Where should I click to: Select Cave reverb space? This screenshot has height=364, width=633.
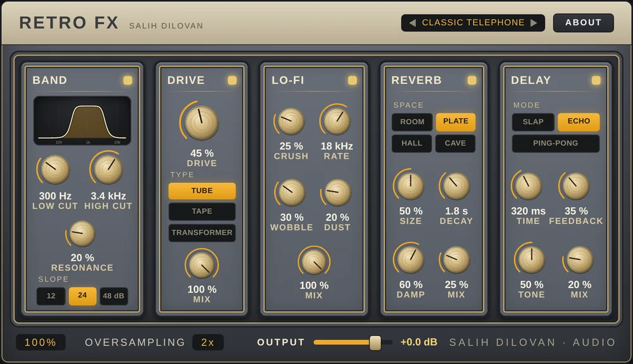click(455, 143)
